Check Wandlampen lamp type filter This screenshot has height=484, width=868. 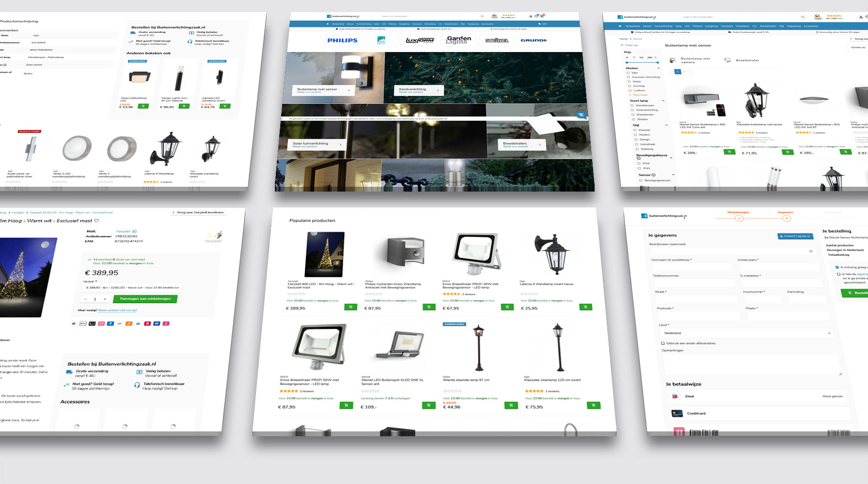[x=632, y=105]
